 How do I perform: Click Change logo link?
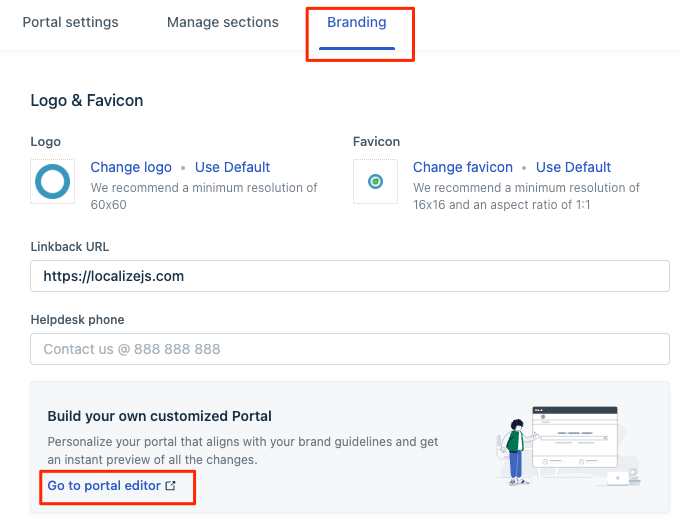pos(131,167)
